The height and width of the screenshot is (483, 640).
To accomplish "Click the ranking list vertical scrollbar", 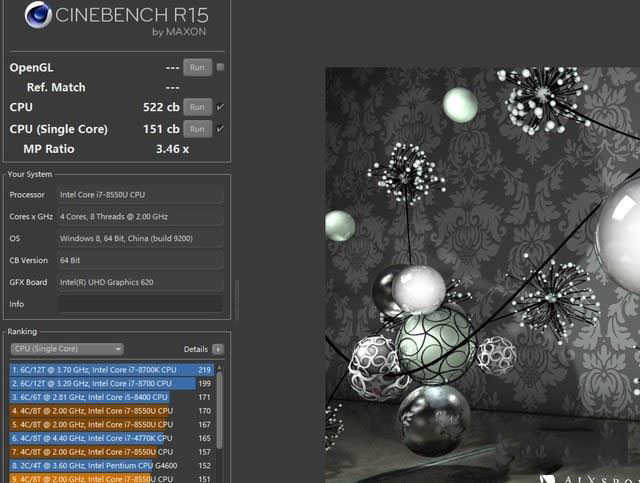I will [x=220, y=410].
